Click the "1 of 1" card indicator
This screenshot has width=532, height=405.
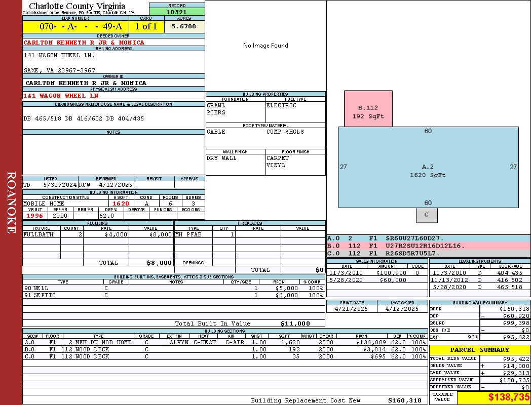pos(146,26)
